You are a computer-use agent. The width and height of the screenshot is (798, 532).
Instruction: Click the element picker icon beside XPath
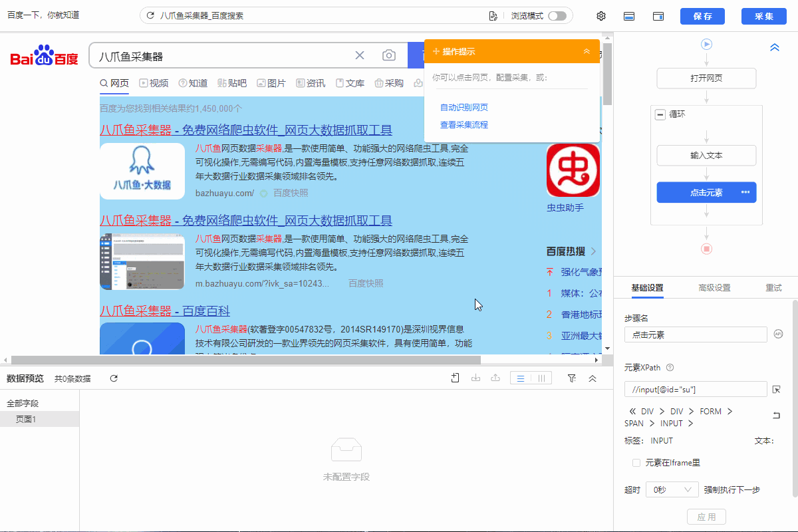(x=776, y=389)
